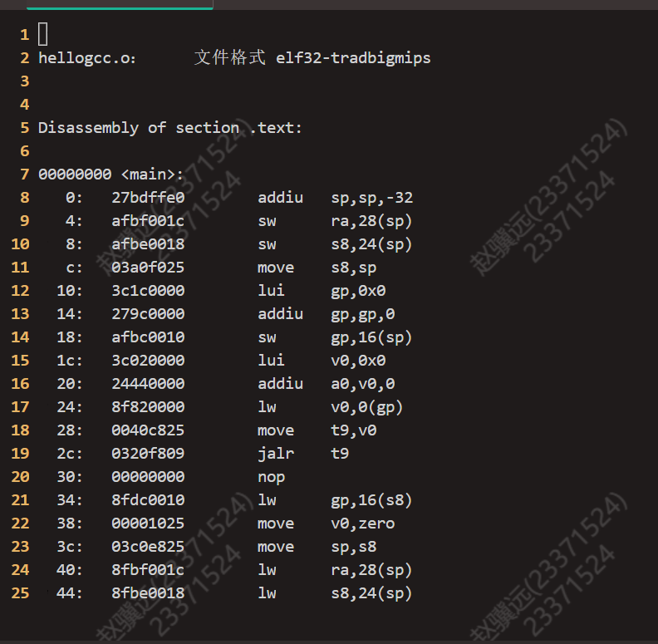Click hex word 0320f809

[x=148, y=454]
